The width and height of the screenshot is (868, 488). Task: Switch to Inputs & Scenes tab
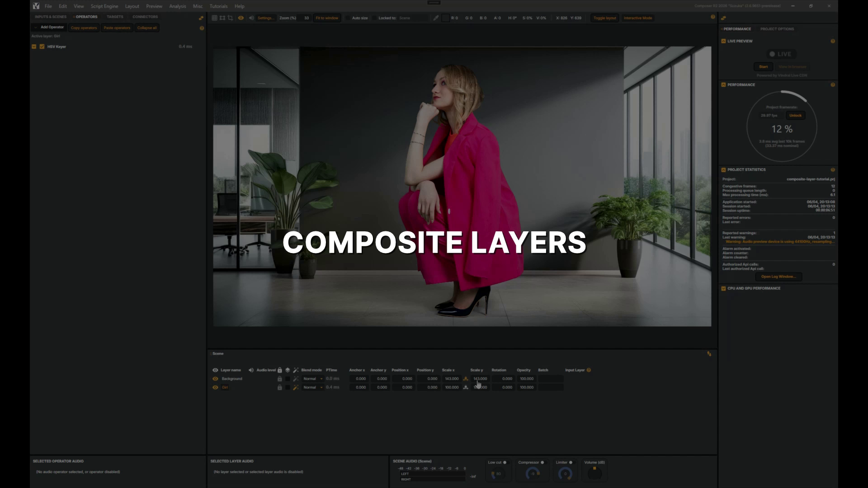click(x=51, y=17)
